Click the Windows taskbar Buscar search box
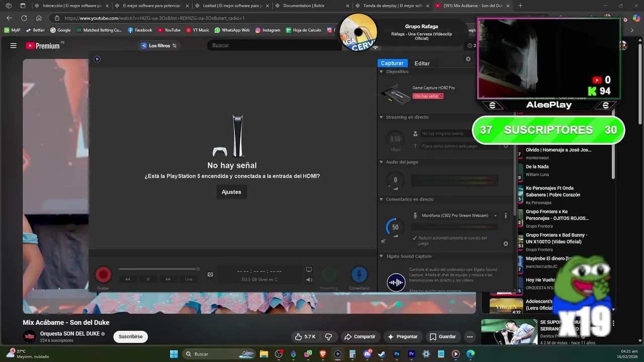 [218, 354]
